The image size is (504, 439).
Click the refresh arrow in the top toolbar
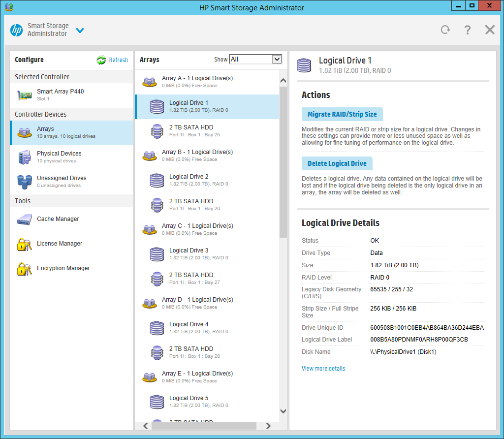coord(445,30)
